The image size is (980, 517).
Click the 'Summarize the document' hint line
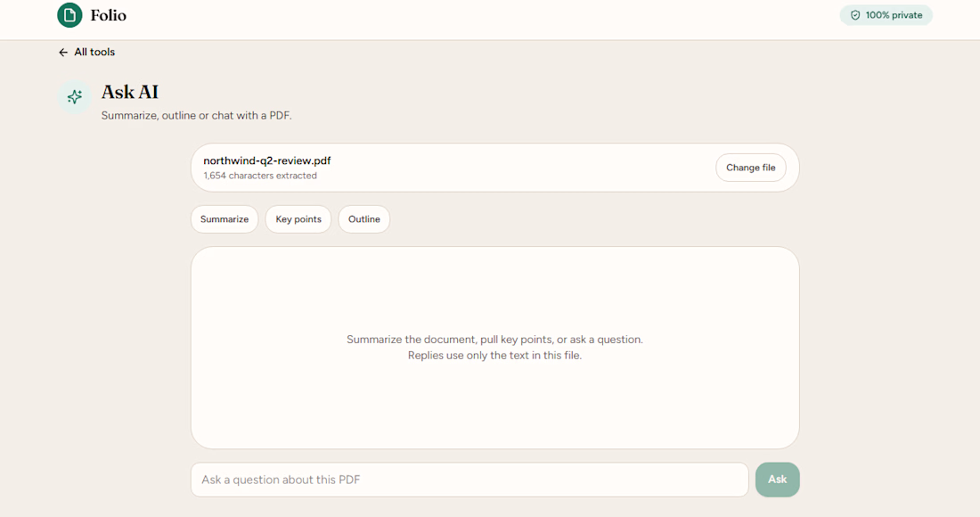[494, 340]
